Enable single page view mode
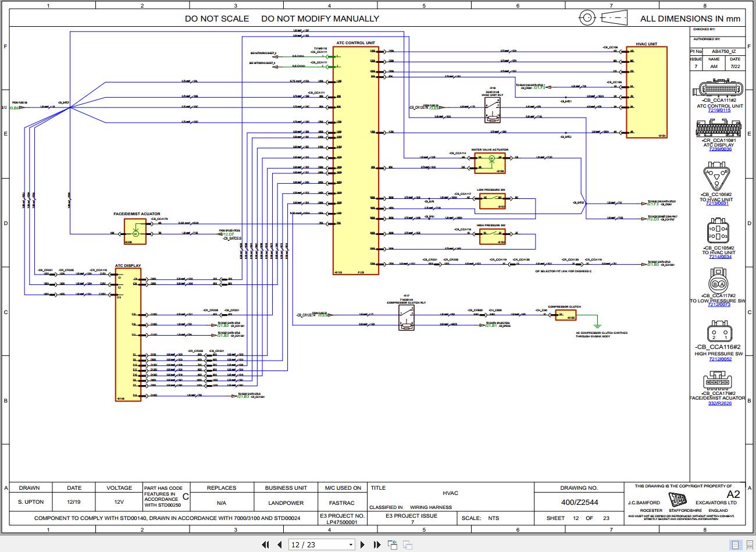The height and width of the screenshot is (552, 756). point(736,545)
